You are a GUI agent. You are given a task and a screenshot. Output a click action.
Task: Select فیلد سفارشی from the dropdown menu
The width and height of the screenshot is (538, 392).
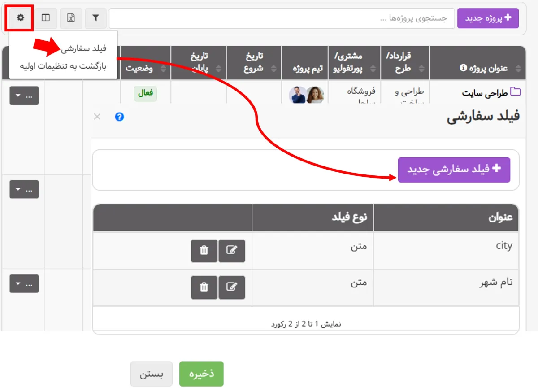point(83,48)
